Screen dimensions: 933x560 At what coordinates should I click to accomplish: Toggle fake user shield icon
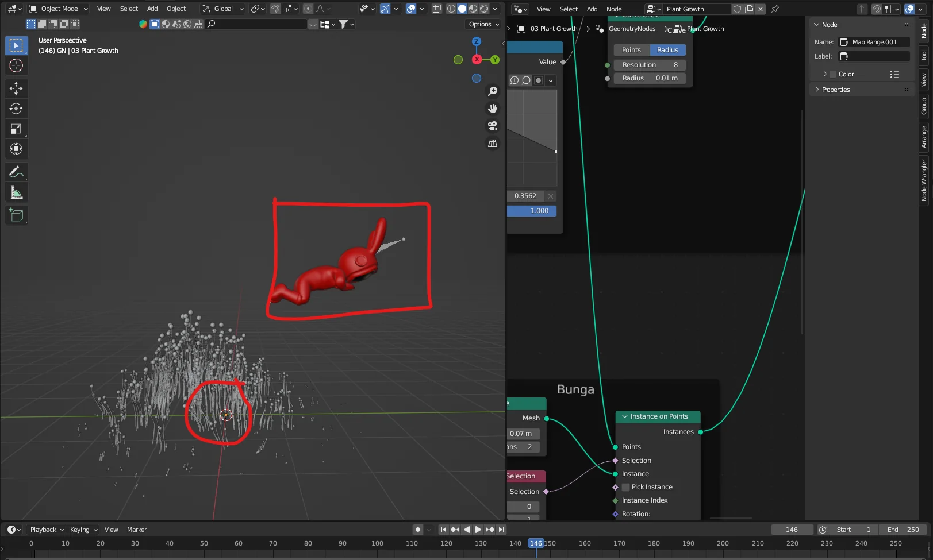click(x=737, y=9)
